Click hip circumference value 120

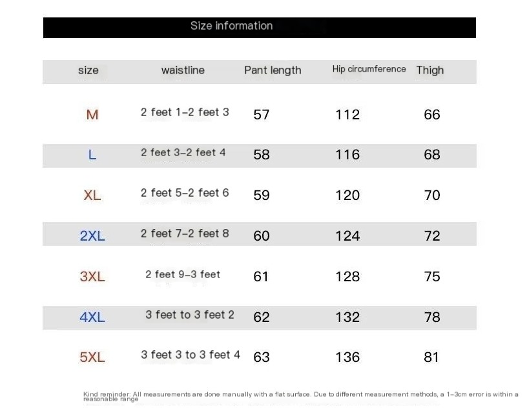click(347, 195)
